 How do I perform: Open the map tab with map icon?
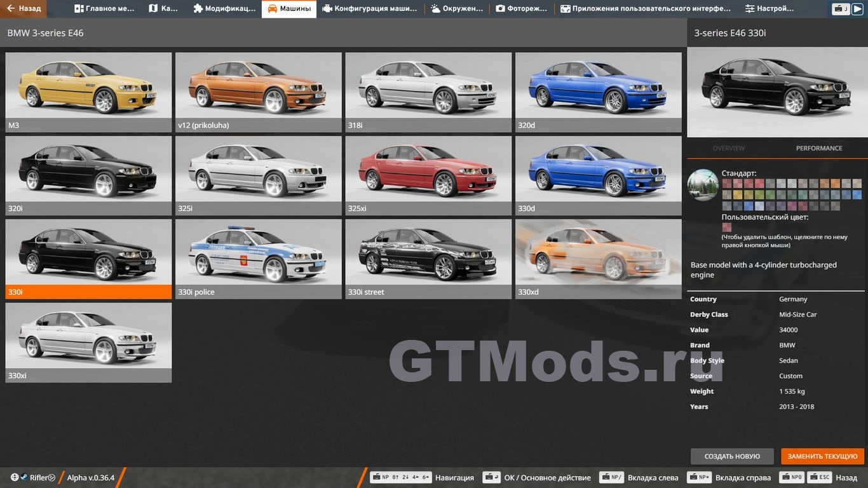[163, 9]
